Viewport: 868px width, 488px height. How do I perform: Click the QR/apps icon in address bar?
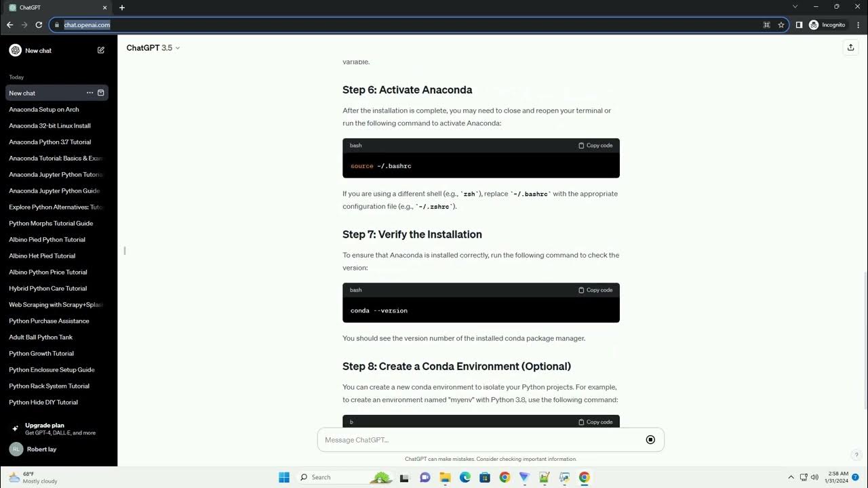(x=767, y=24)
